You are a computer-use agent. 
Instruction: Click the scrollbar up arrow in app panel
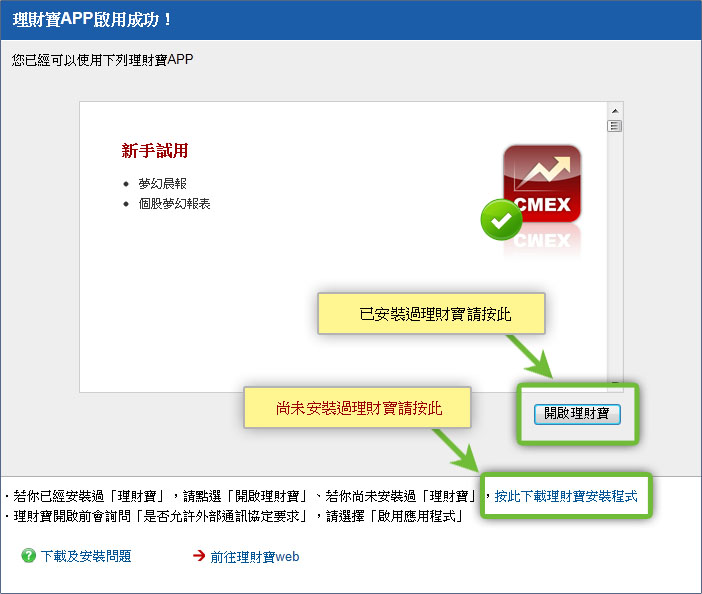coord(615,110)
